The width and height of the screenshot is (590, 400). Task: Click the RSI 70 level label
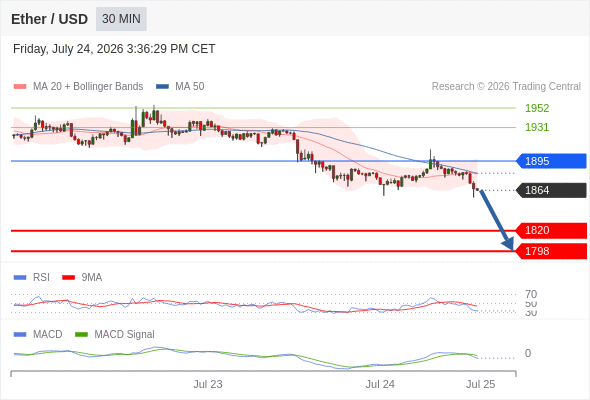click(x=531, y=294)
